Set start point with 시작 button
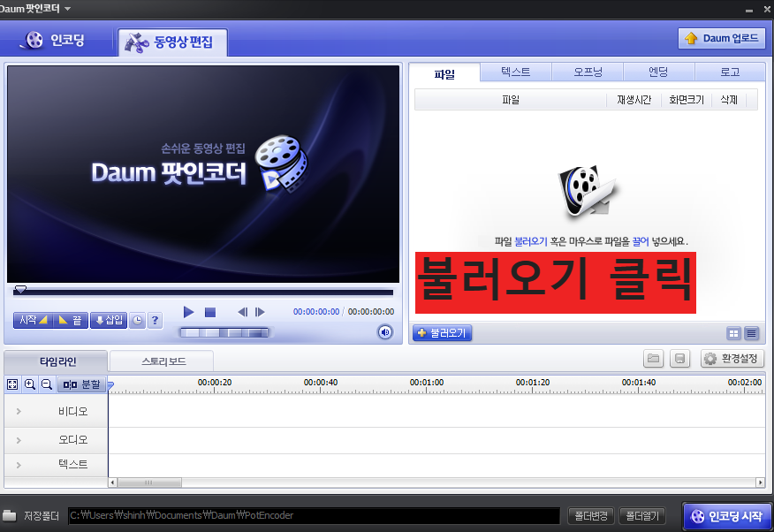774x532 pixels. (x=32, y=320)
